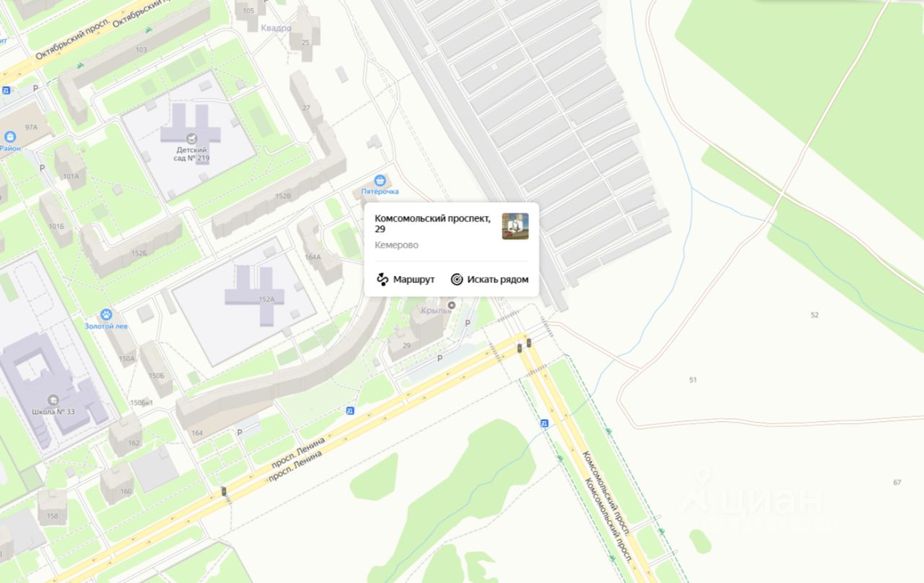Image resolution: width=924 pixels, height=583 pixels.
Task: Click the Кемерово city label in popup
Action: (396, 245)
